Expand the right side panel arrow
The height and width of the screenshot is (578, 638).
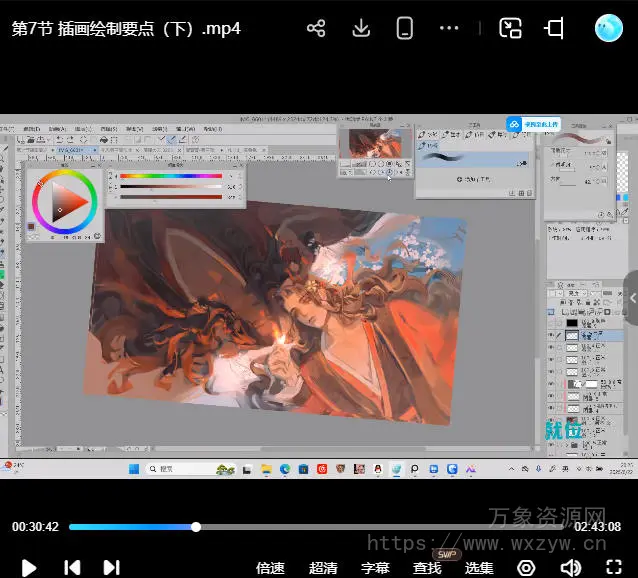tap(631, 298)
